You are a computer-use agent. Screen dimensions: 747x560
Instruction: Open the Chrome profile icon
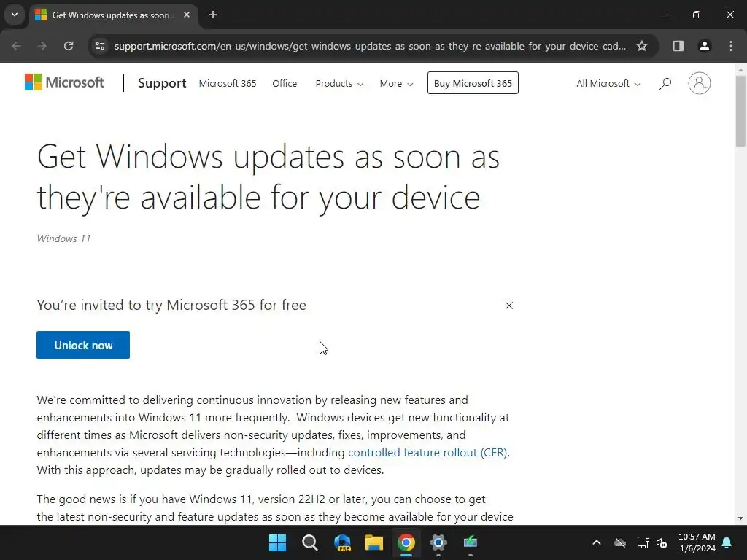click(x=705, y=46)
